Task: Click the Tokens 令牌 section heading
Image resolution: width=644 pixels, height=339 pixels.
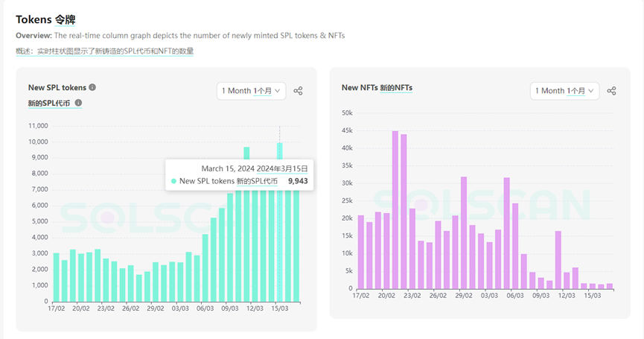Action: click(45, 19)
